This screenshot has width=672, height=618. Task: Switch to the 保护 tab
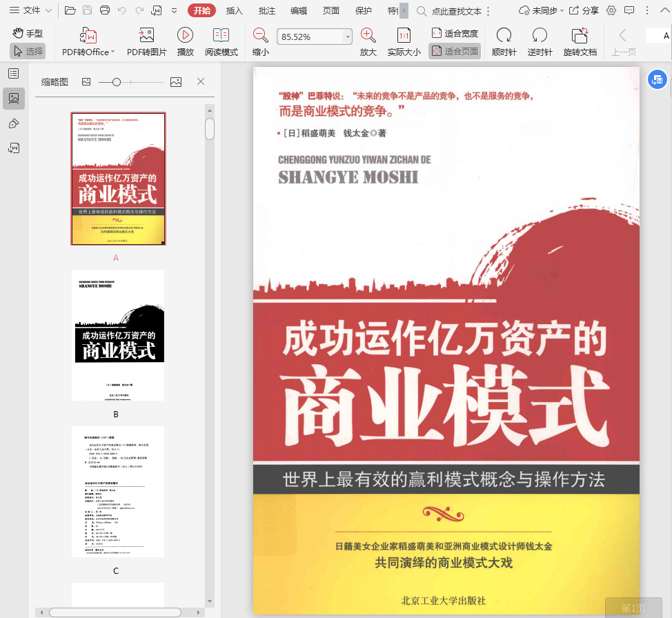[364, 11]
